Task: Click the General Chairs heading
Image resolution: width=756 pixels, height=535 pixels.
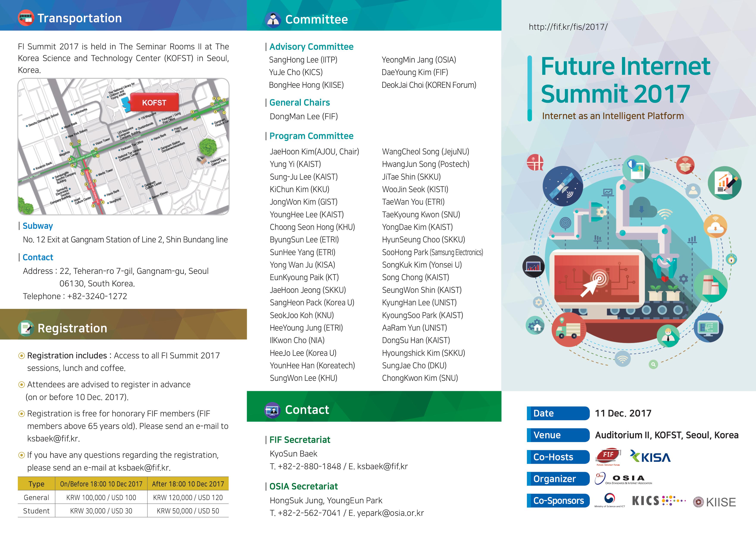Action: point(300,102)
